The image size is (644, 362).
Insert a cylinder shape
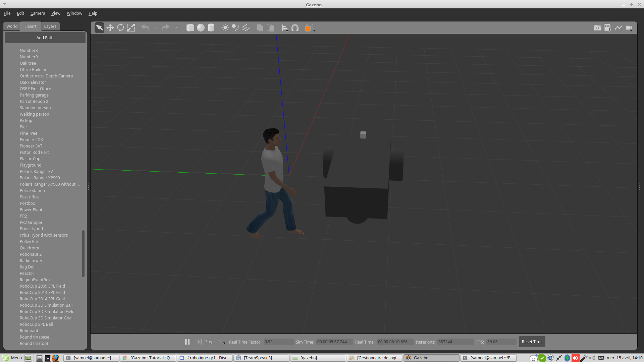click(211, 28)
